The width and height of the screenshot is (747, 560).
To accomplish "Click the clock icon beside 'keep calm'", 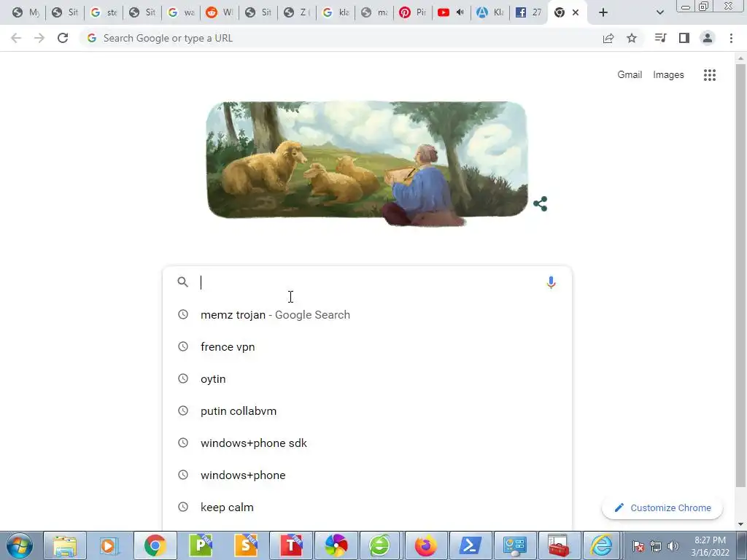I will coord(183,507).
